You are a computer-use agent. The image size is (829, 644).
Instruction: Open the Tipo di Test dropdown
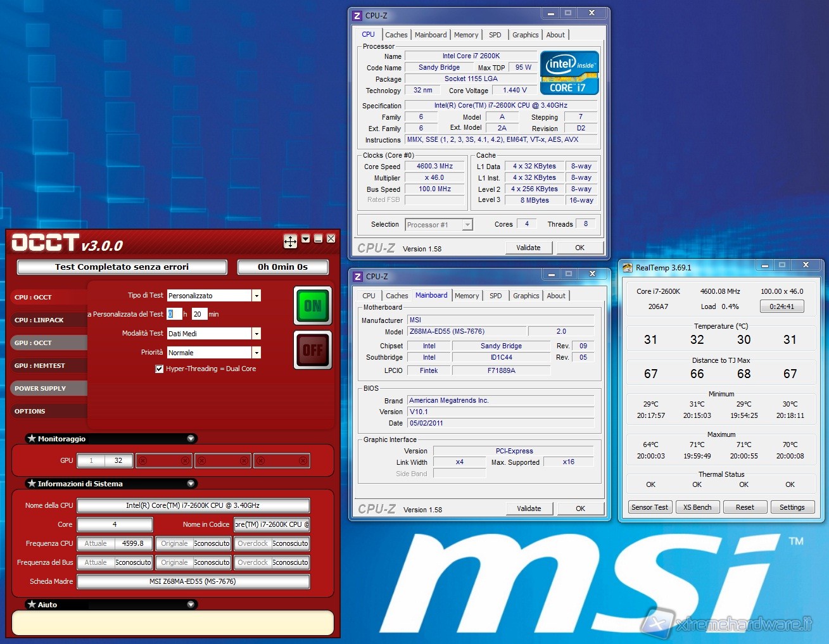pos(256,296)
